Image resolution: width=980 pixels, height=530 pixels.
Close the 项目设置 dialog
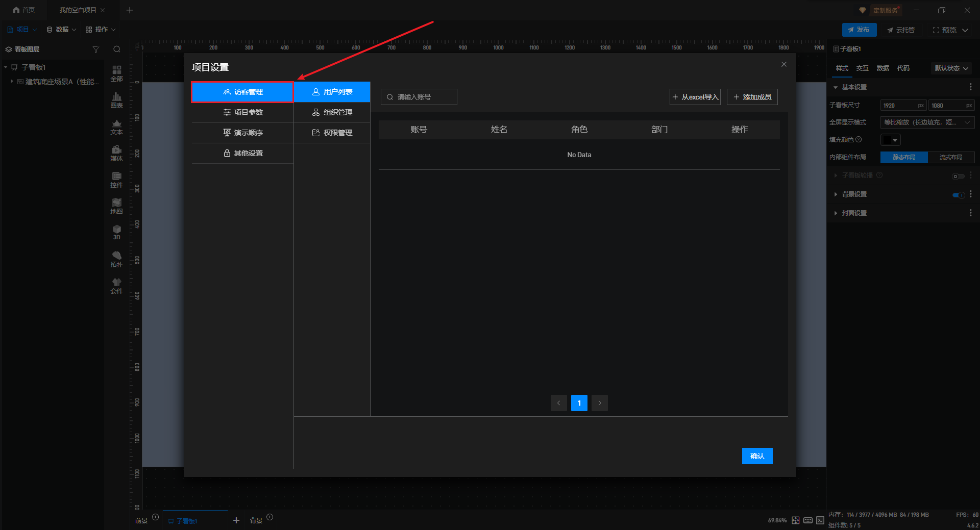pyautogui.click(x=784, y=64)
